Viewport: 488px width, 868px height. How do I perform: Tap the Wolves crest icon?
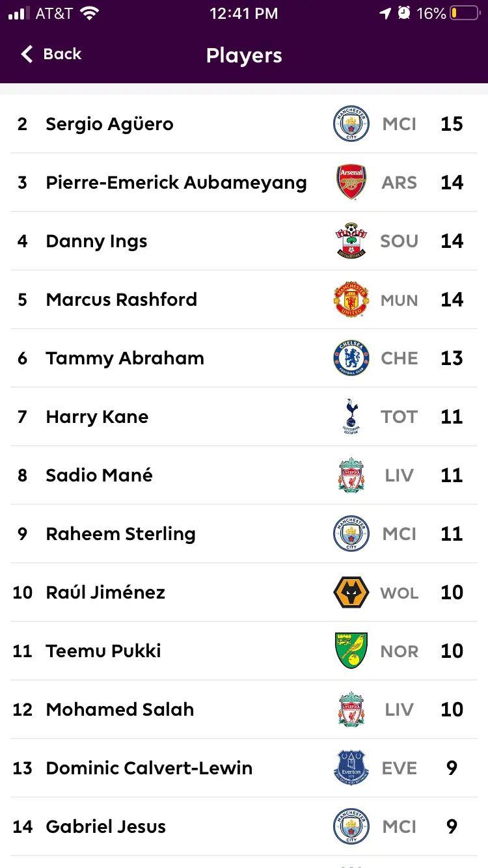pyautogui.click(x=351, y=592)
